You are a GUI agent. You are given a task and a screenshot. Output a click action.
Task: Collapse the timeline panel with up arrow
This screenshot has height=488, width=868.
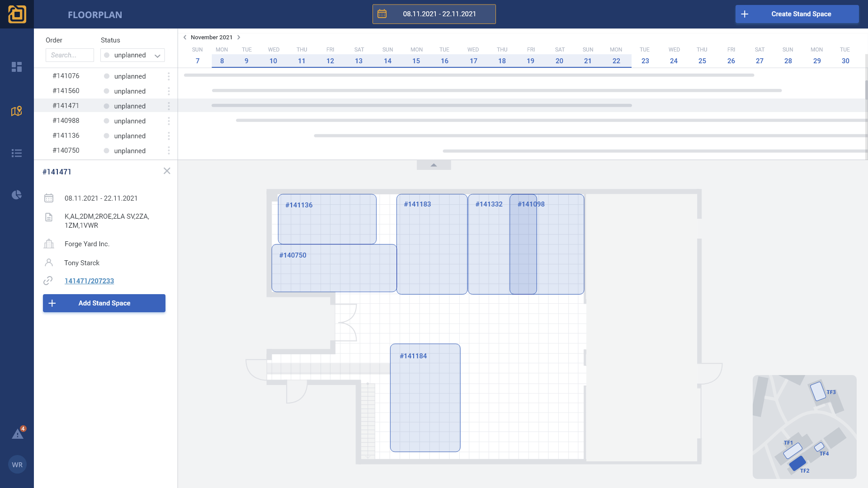point(434,165)
